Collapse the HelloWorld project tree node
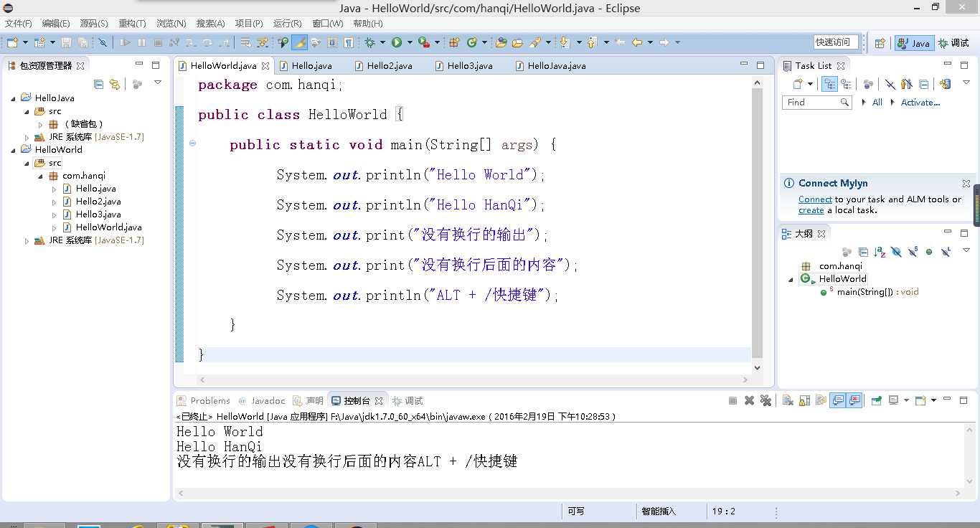 (x=13, y=150)
